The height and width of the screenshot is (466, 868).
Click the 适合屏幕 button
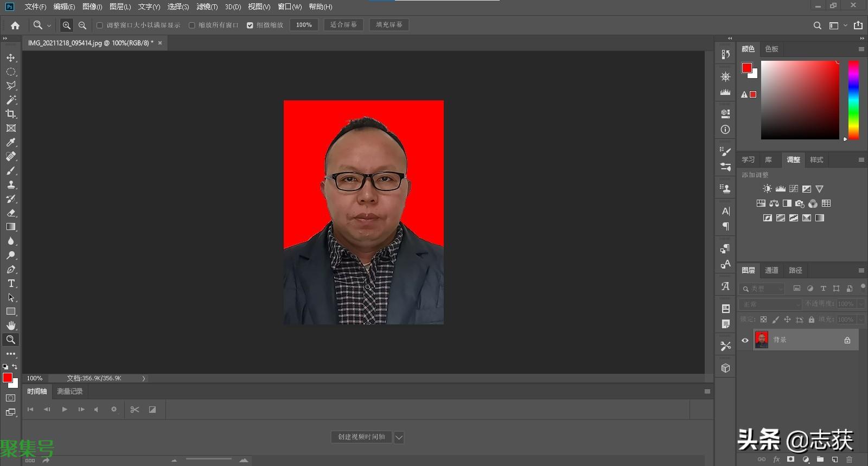[343, 25]
